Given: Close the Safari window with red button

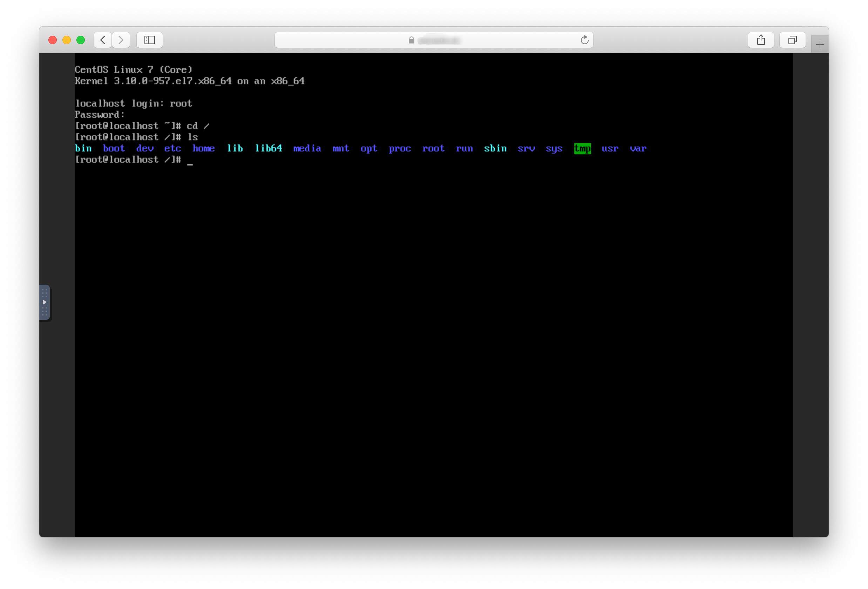Looking at the screenshot, I should click(53, 40).
